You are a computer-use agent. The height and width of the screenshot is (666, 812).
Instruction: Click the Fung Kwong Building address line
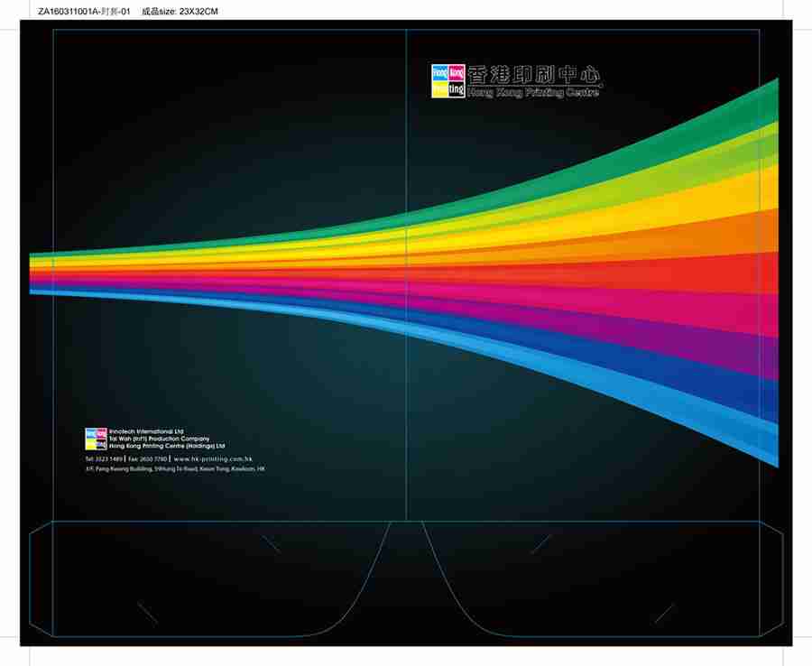point(175,469)
